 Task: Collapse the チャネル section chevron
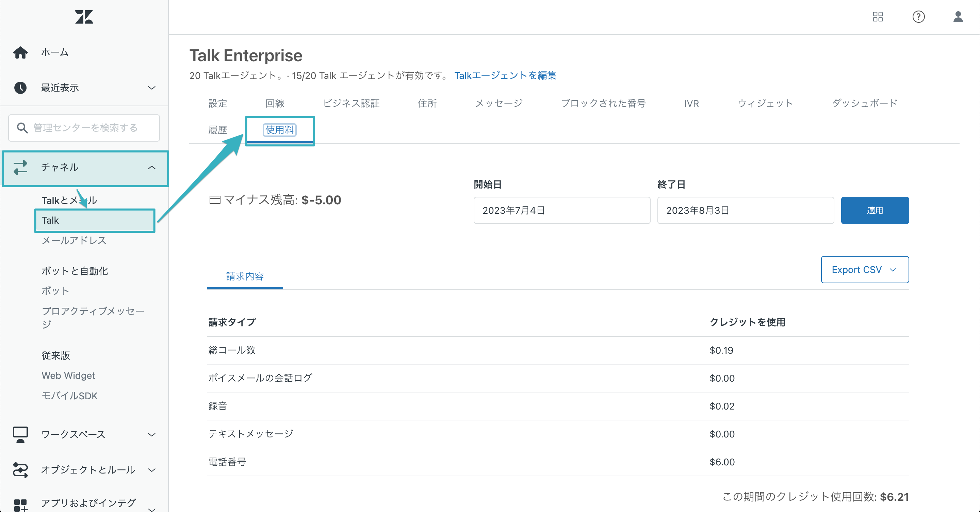point(152,167)
